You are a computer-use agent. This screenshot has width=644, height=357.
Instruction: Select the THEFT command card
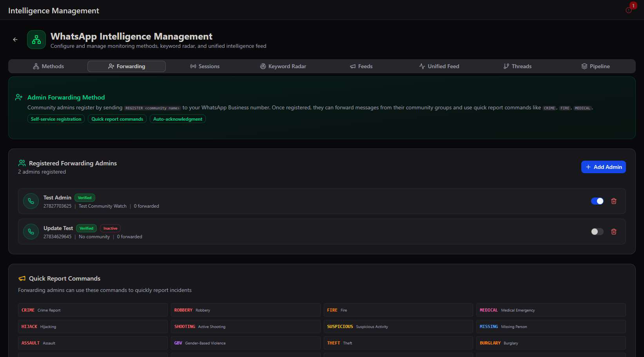pos(398,343)
